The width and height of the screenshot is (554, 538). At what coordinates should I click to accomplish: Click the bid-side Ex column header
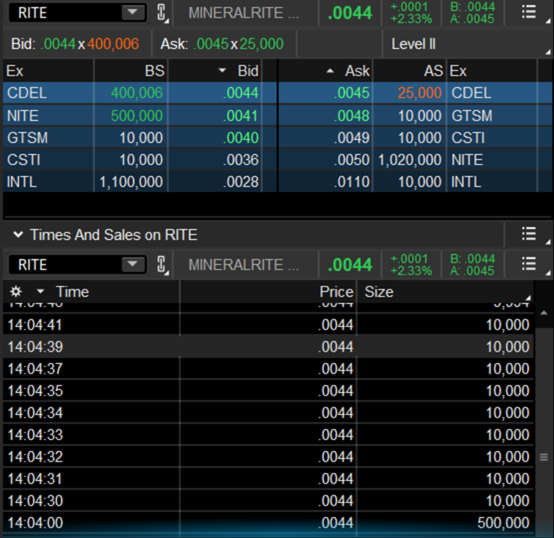click(x=48, y=71)
